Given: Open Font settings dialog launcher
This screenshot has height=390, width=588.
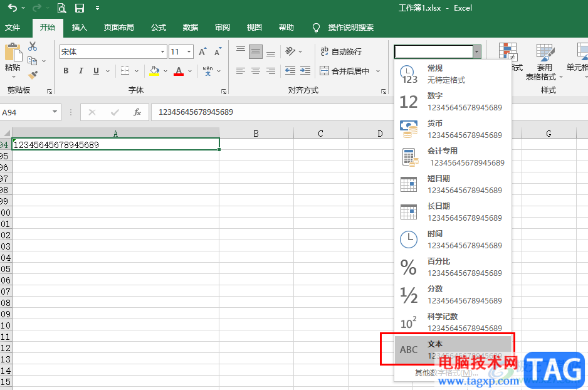Looking at the screenshot, I should point(224,91).
